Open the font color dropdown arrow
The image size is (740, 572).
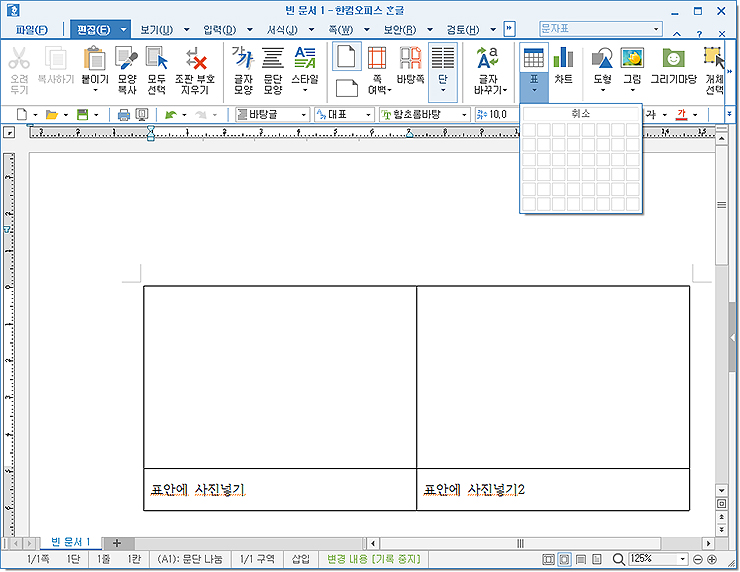coord(695,115)
